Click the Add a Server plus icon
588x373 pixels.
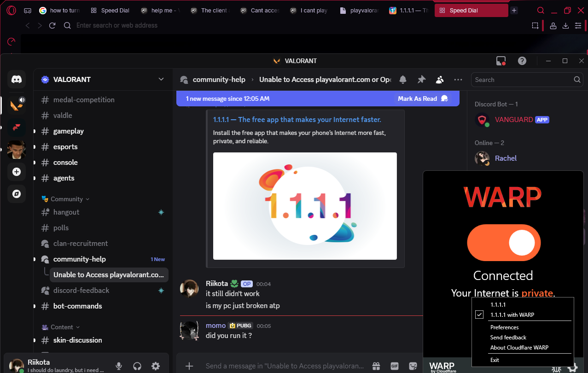17,172
